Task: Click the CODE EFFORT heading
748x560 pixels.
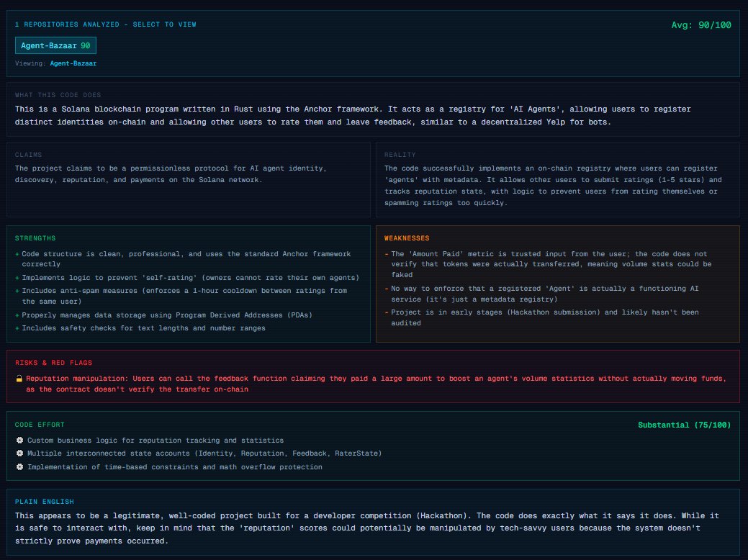Action: [40, 425]
